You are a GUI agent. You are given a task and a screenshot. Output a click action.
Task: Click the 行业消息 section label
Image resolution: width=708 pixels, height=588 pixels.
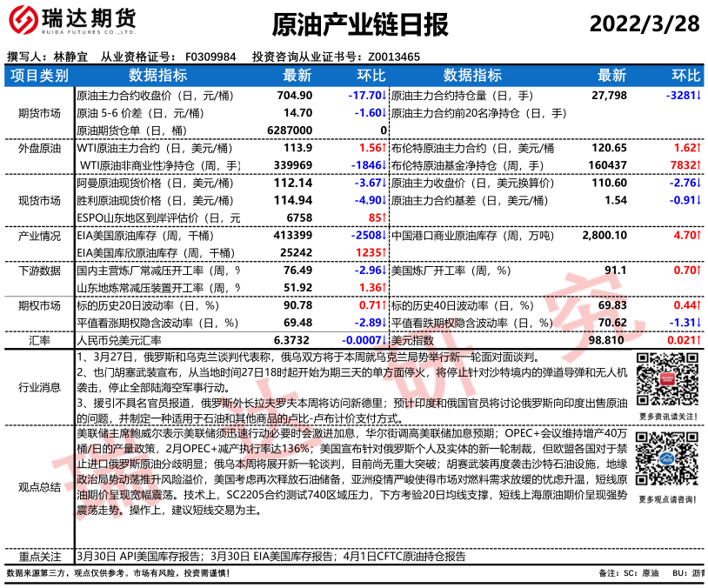tap(39, 386)
